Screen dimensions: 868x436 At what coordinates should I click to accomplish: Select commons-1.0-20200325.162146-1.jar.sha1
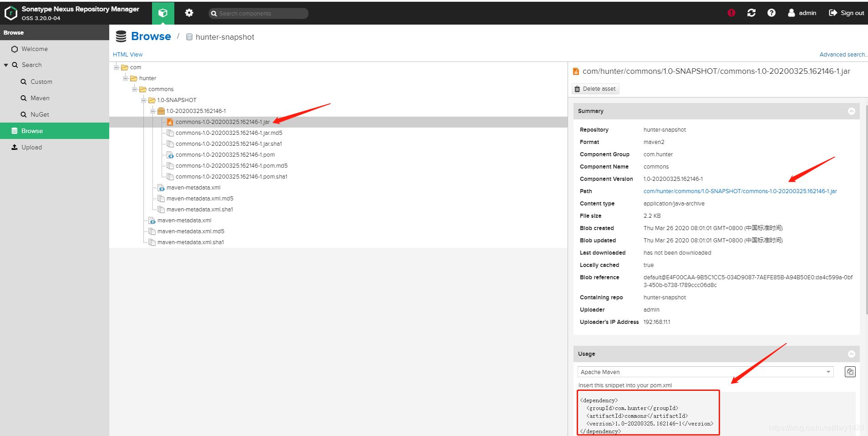pyautogui.click(x=228, y=144)
